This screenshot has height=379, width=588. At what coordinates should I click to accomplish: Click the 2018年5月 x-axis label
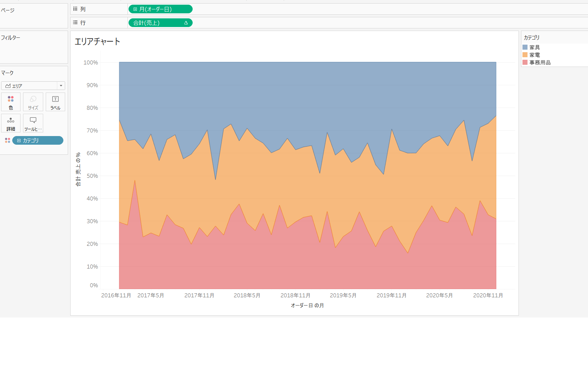pos(247,295)
